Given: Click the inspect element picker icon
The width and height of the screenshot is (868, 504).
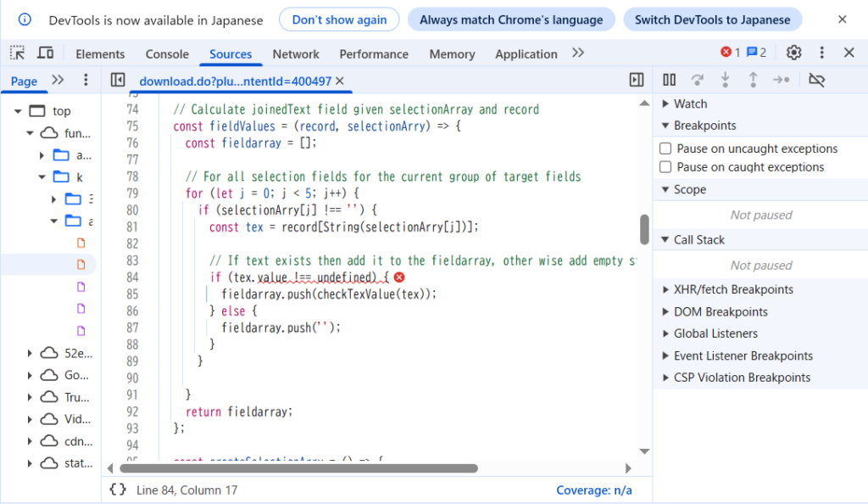Looking at the screenshot, I should [x=18, y=53].
